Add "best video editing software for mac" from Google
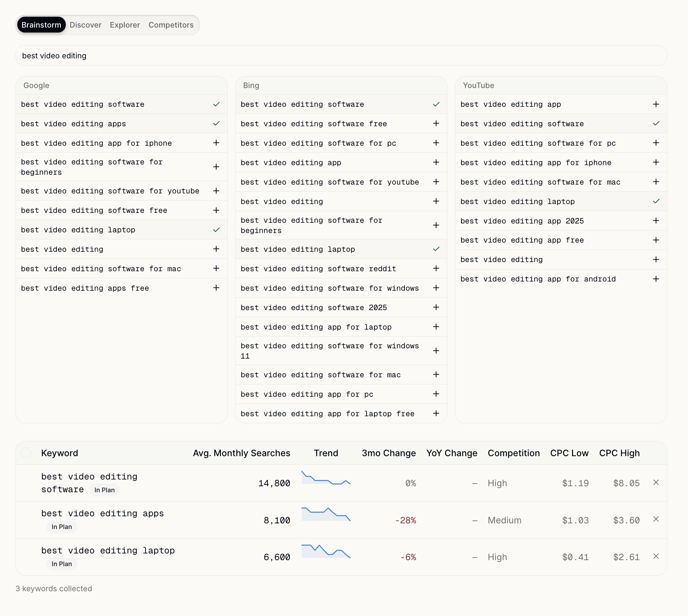Screen dimensions: 688x616 (216, 268)
